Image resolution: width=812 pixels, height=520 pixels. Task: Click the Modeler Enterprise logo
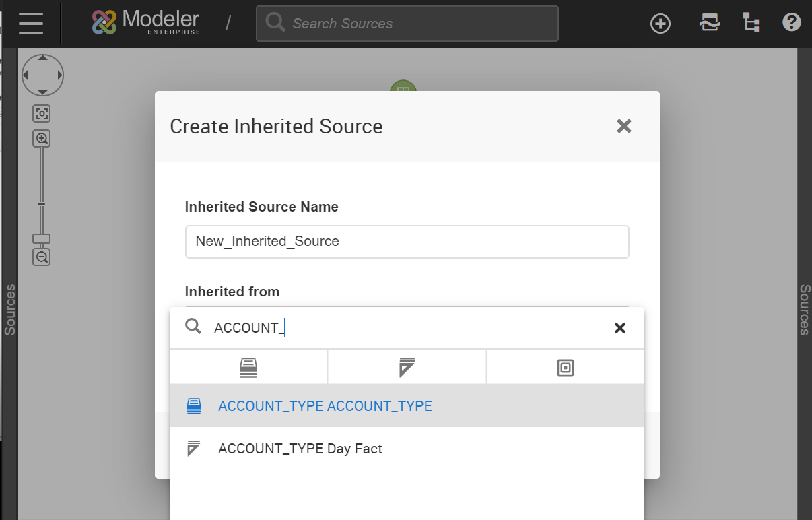pyautogui.click(x=146, y=23)
